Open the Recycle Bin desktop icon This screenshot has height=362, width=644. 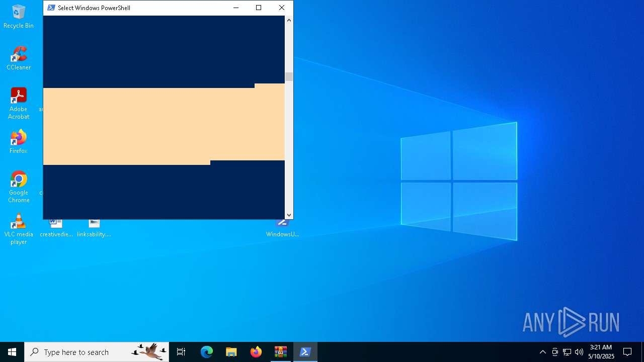click(19, 16)
